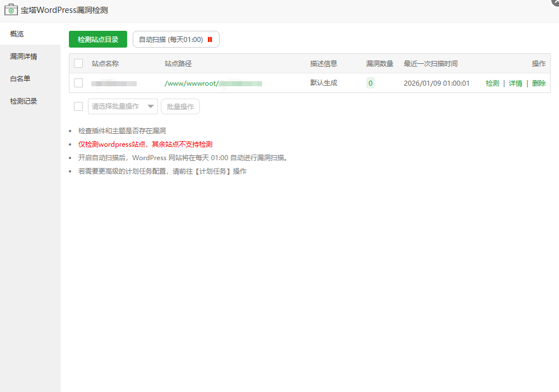Run a scan via the 检测 link
This screenshot has width=559, height=392.
492,83
